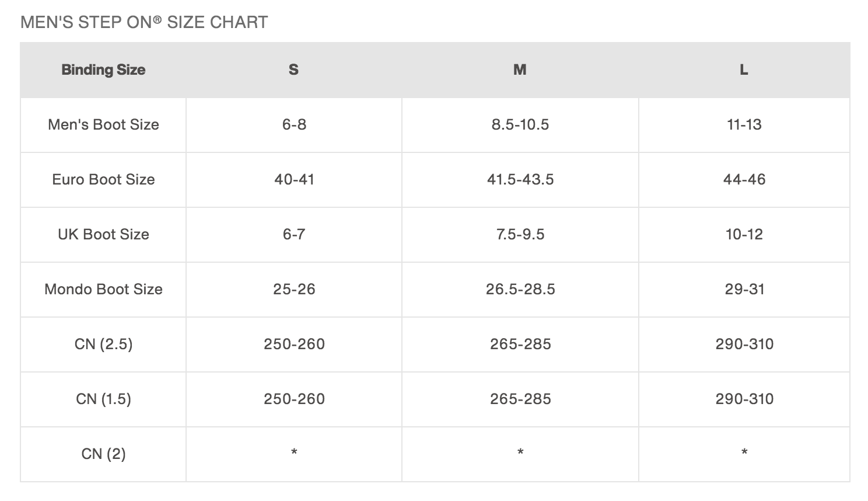Click the Binding Size header cell
Image resolution: width=868 pixels, height=501 pixels.
(103, 70)
